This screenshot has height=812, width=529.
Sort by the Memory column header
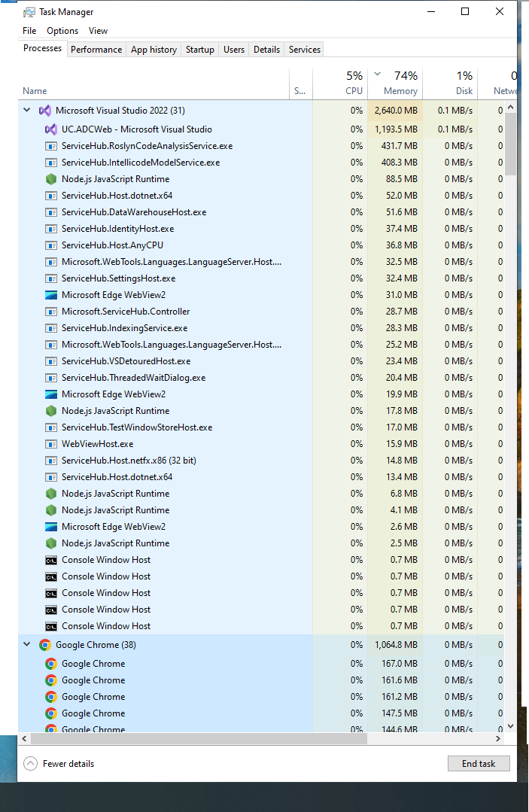[x=396, y=83]
